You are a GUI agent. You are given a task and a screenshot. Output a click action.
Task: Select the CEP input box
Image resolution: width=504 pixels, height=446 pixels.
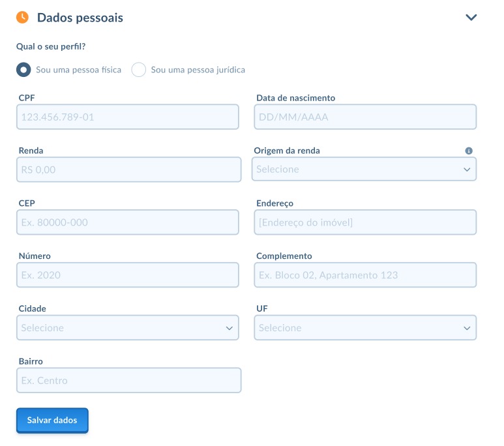[128, 222]
